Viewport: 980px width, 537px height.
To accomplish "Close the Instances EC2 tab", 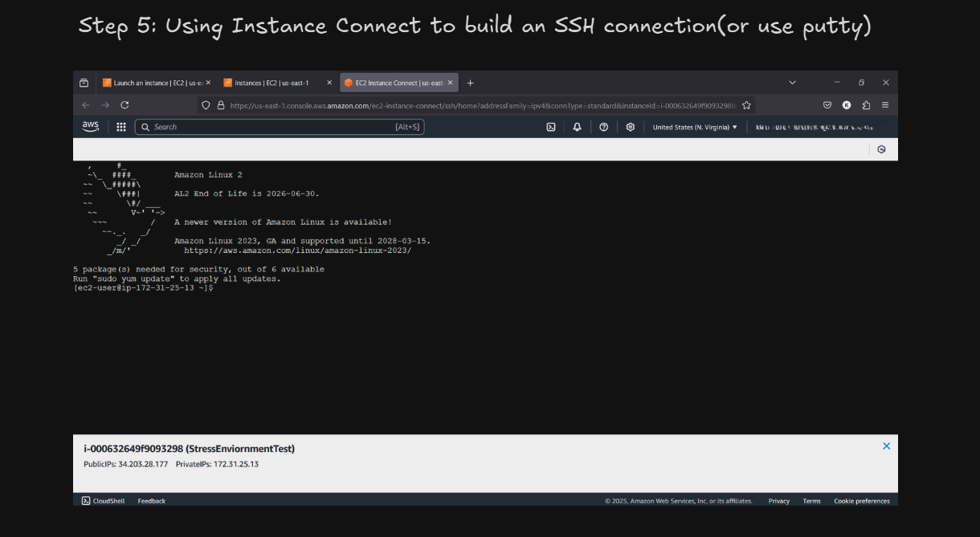I will pos(329,83).
